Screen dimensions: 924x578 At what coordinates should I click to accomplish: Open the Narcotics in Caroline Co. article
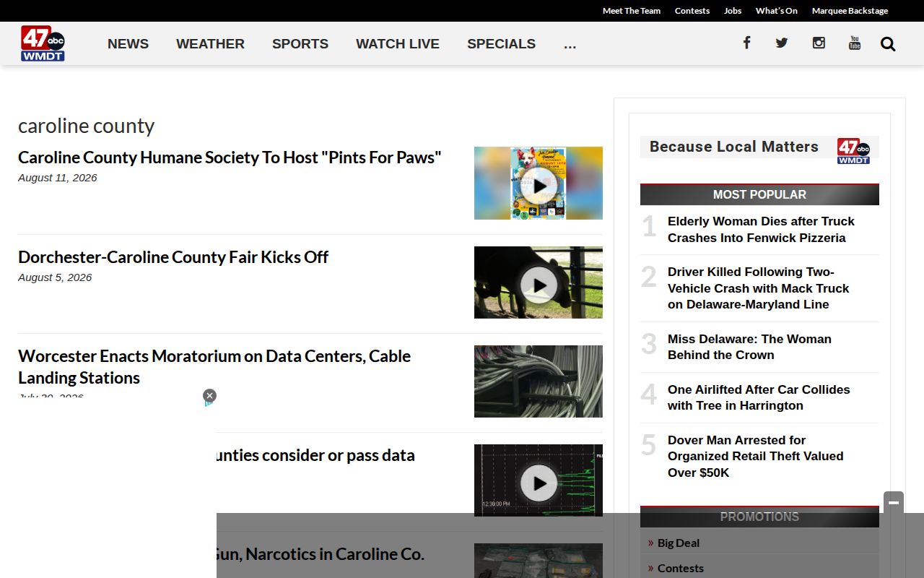tap(320, 554)
